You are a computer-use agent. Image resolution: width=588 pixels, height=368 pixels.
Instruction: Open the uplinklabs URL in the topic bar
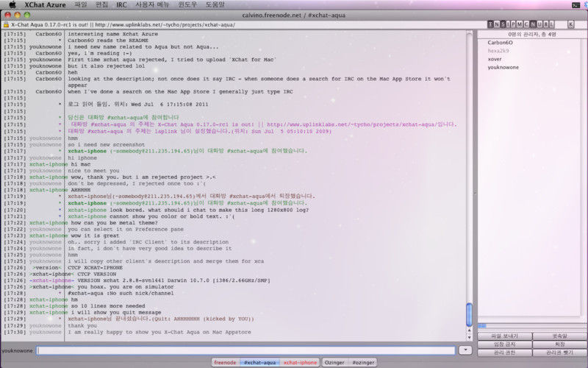tap(165, 25)
